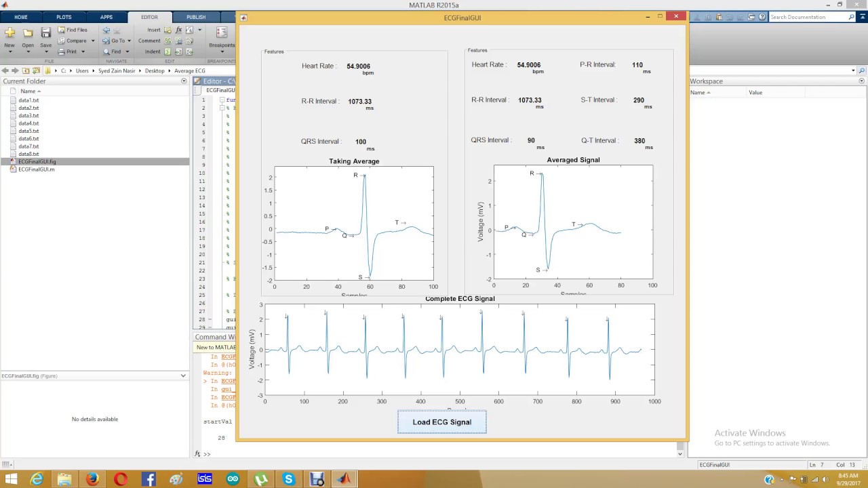Click the Load ECG Signal button
Viewport: 868px width, 488px height.
(x=442, y=422)
